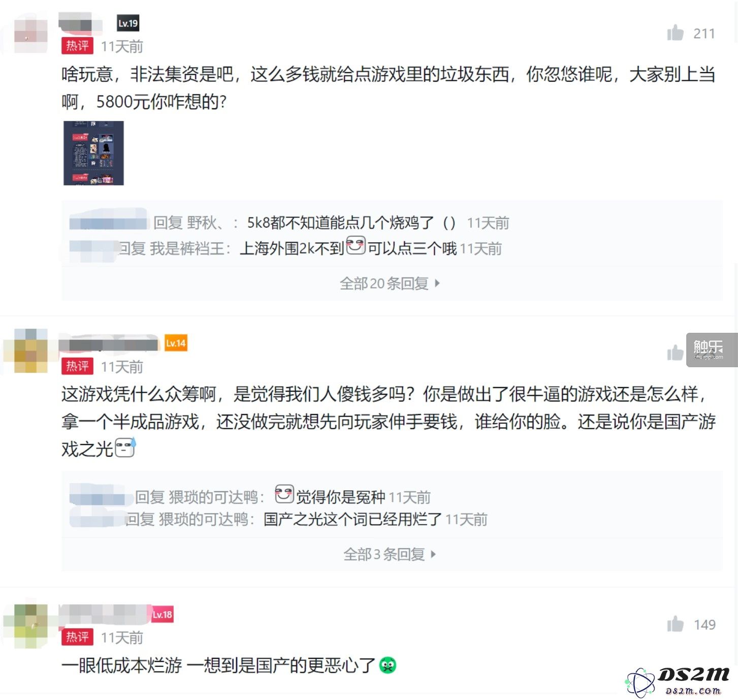
Task: Open replied user 野秋 profile link
Action: coord(204,222)
